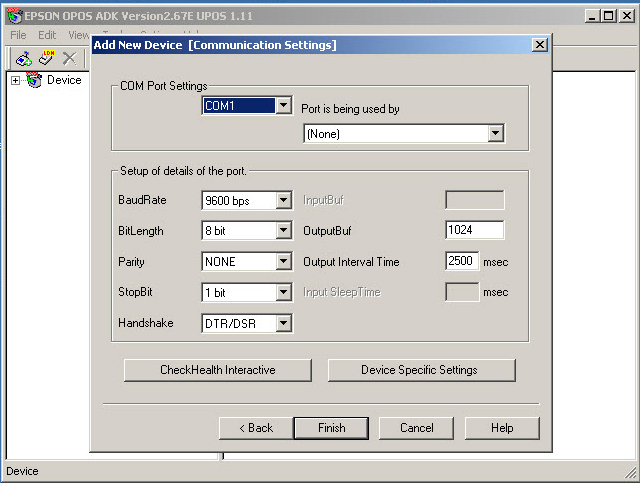Click the main window resize grip

tap(631, 473)
